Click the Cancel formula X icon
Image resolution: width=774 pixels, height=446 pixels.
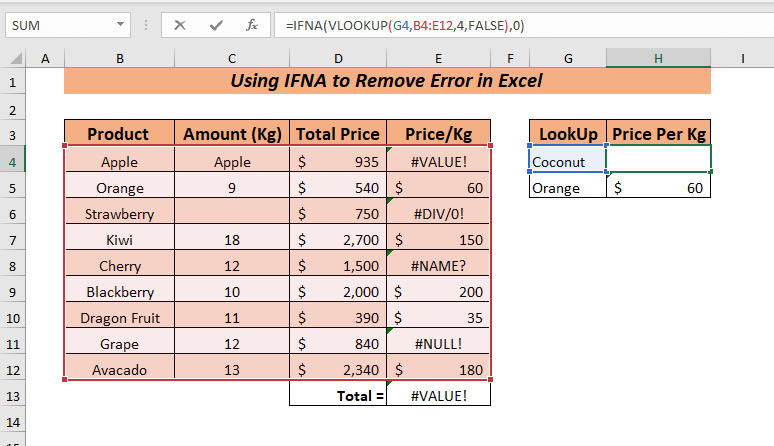[180, 25]
